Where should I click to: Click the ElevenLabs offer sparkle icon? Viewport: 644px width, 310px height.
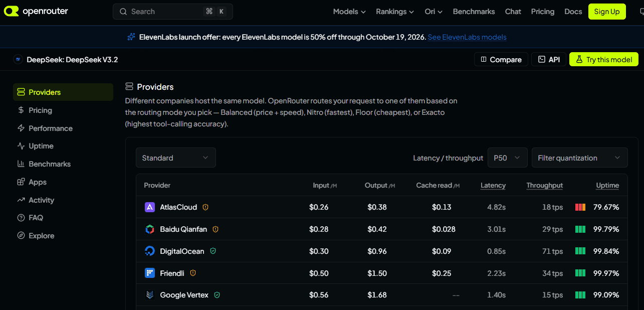tap(131, 37)
